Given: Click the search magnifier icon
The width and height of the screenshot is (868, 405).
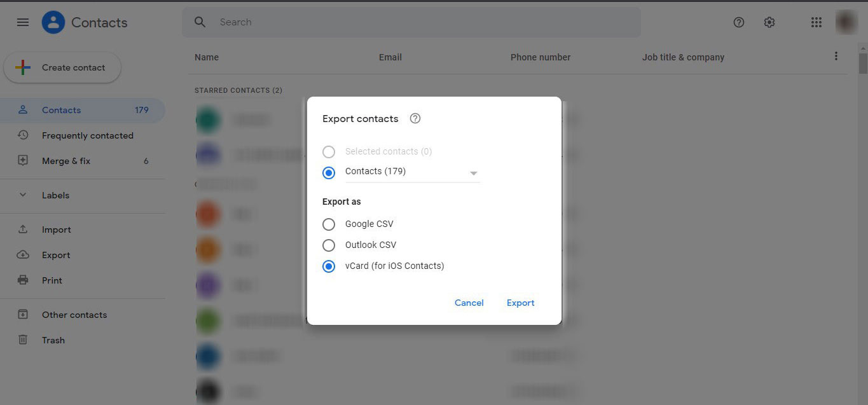Looking at the screenshot, I should 199,21.
